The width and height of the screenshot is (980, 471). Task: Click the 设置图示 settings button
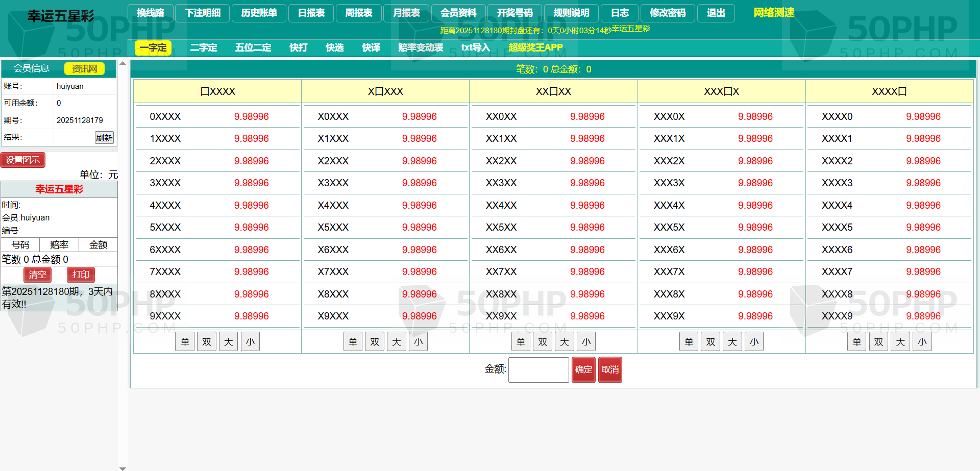(23, 160)
